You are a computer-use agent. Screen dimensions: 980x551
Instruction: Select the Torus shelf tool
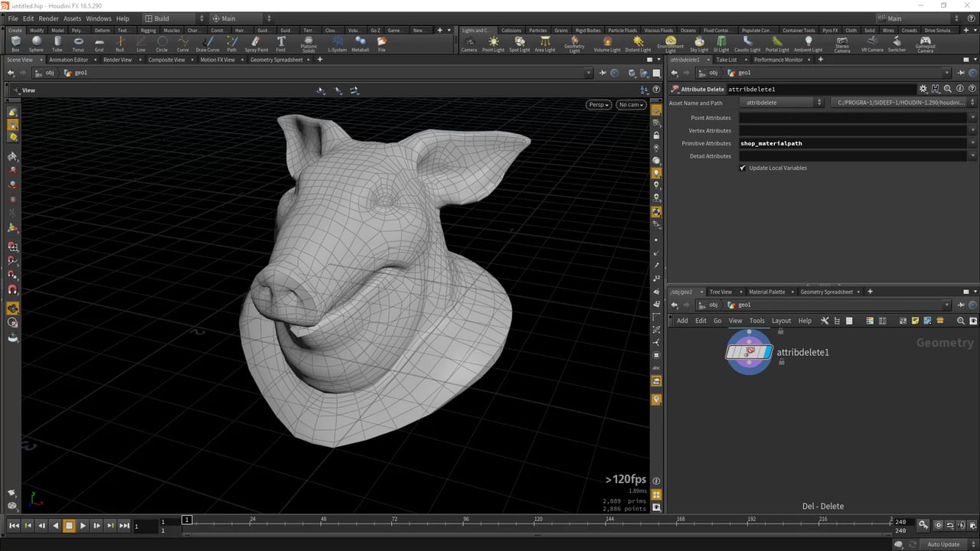pyautogui.click(x=78, y=44)
